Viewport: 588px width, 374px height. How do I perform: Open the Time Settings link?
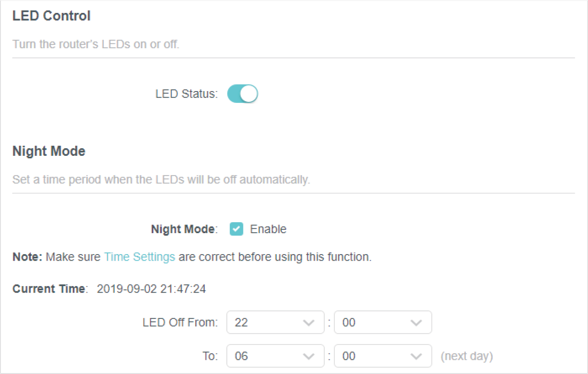click(140, 257)
